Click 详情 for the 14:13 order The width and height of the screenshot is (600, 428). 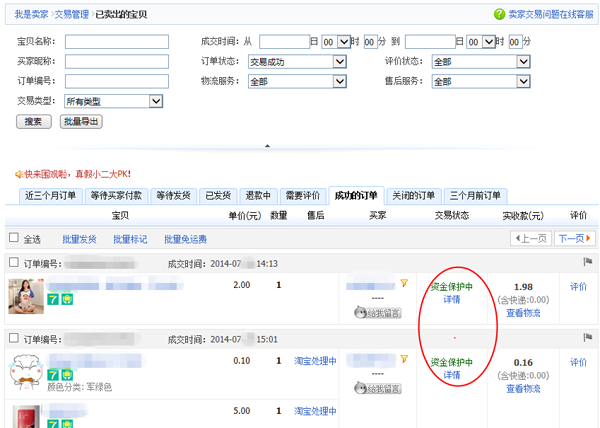452,299
